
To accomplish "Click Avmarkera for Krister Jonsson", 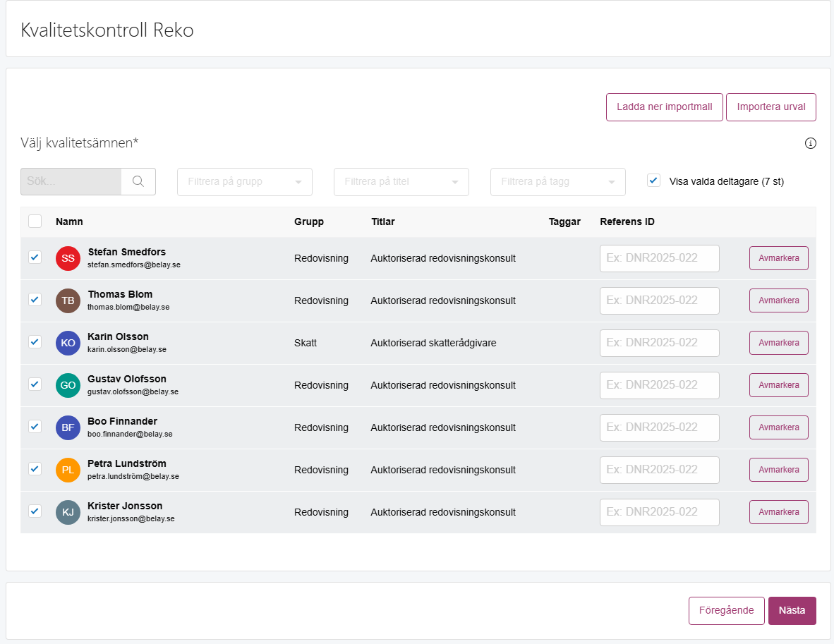I will tap(779, 512).
